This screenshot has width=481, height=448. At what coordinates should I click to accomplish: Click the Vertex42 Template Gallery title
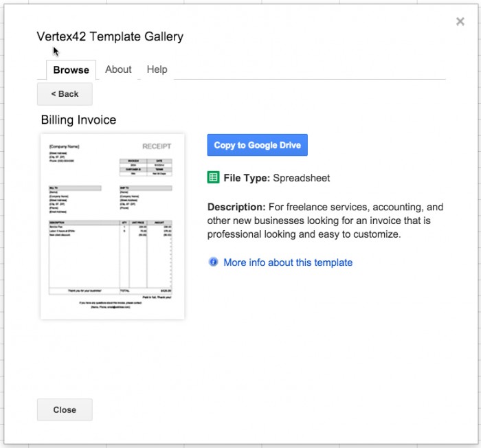(110, 36)
